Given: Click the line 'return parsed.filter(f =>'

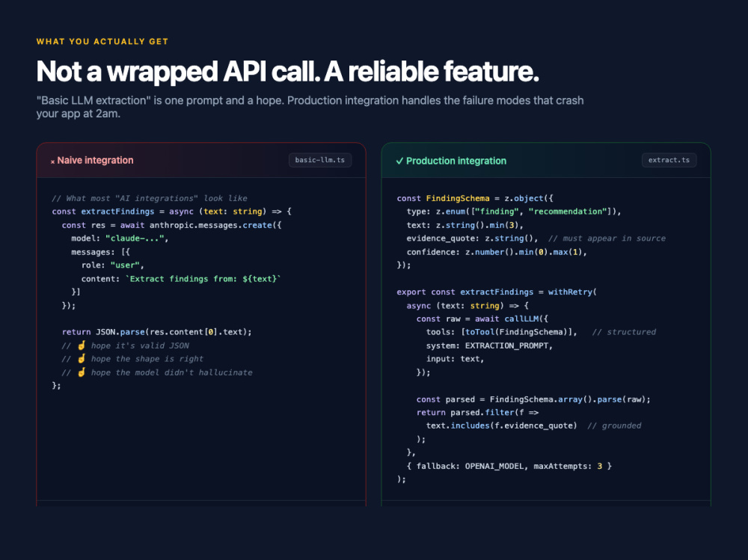Looking at the screenshot, I should point(477,412).
